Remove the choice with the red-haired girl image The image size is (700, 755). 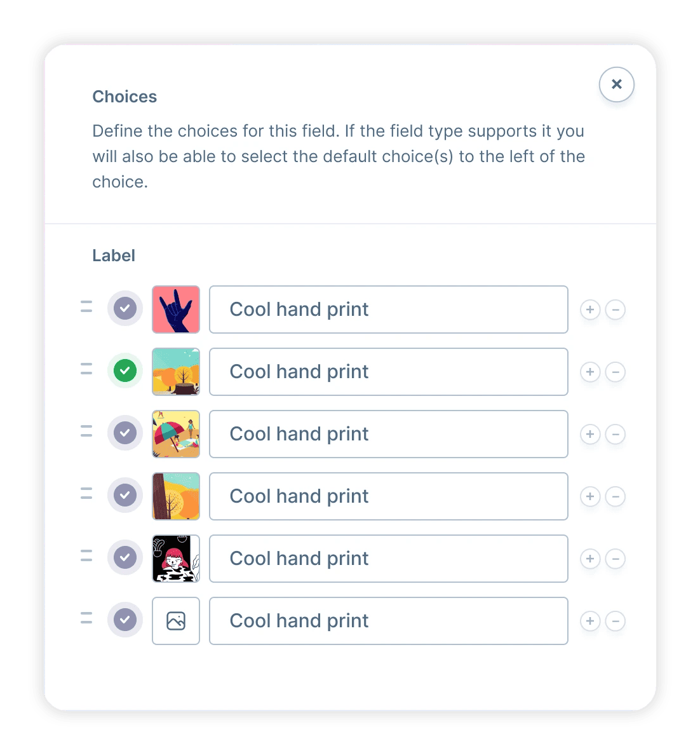click(x=616, y=559)
